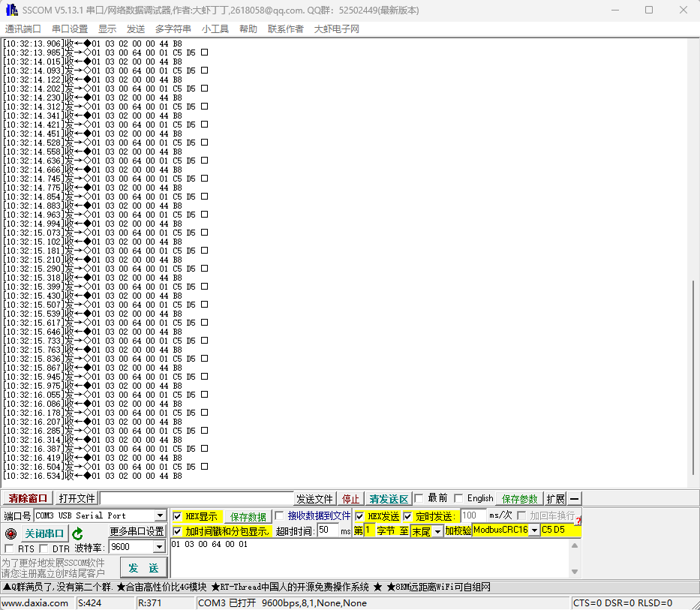Expand the 末尾 byte range dropdown
This screenshot has width=700, height=610.
(x=437, y=531)
